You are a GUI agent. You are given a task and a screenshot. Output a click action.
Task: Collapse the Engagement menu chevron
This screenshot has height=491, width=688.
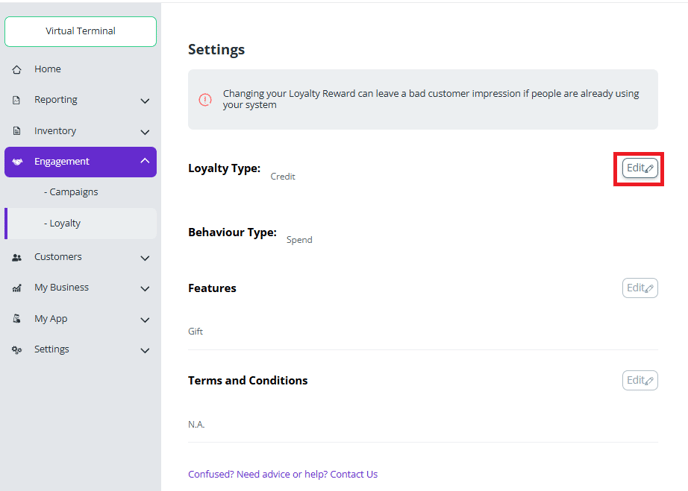click(x=145, y=161)
